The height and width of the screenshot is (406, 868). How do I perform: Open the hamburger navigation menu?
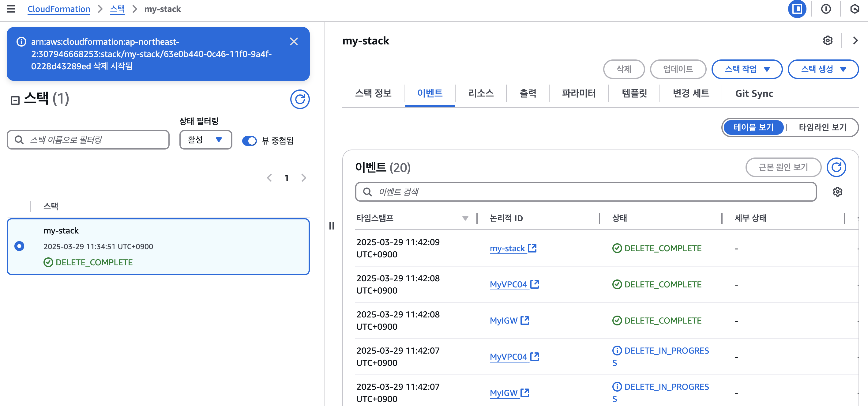11,9
